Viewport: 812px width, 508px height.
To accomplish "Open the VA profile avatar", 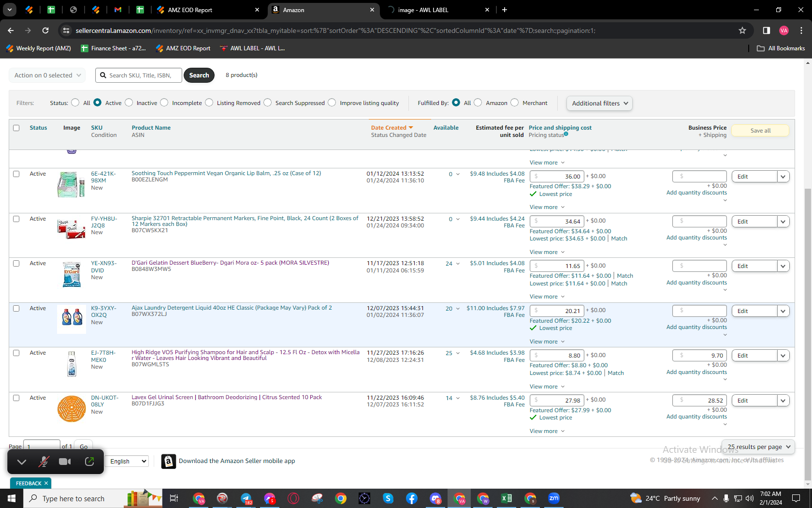I will coord(784,30).
